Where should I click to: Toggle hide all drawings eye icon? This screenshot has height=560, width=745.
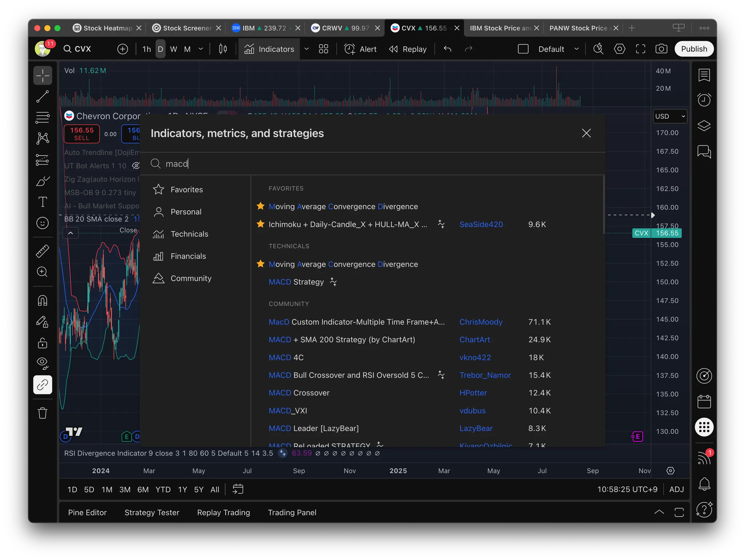(43, 363)
